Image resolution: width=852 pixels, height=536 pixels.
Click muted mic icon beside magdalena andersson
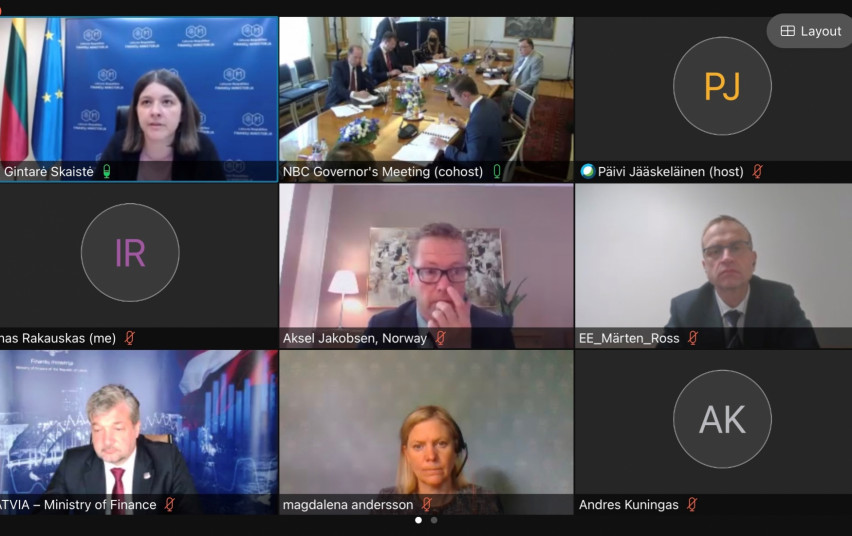click(x=427, y=504)
